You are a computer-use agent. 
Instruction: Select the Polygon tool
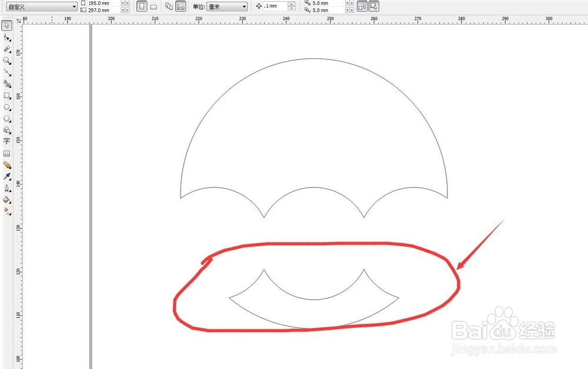coord(6,119)
